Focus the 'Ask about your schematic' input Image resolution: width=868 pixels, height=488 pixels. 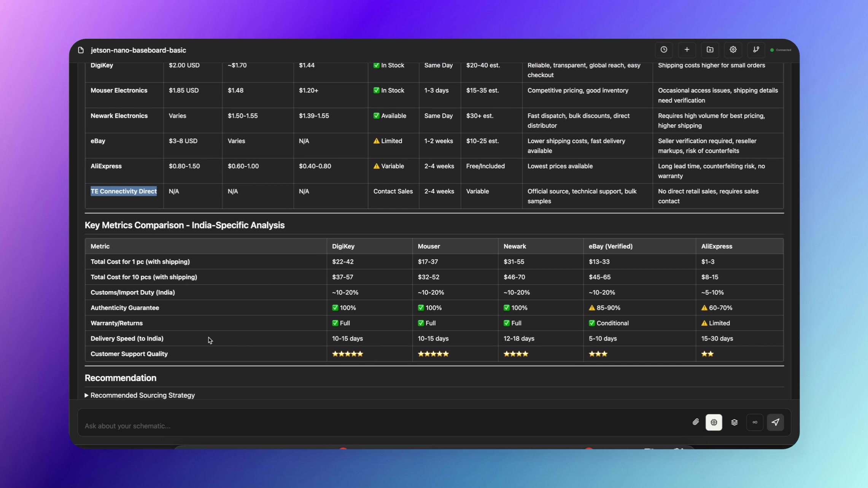coord(380,426)
